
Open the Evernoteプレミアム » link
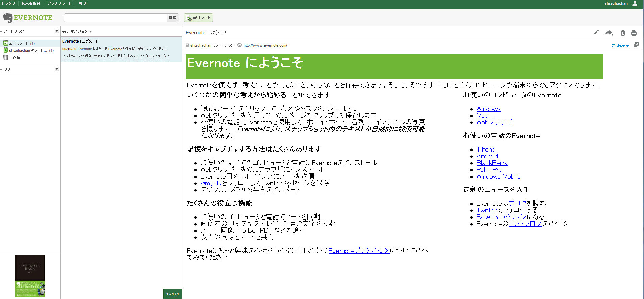point(359,251)
